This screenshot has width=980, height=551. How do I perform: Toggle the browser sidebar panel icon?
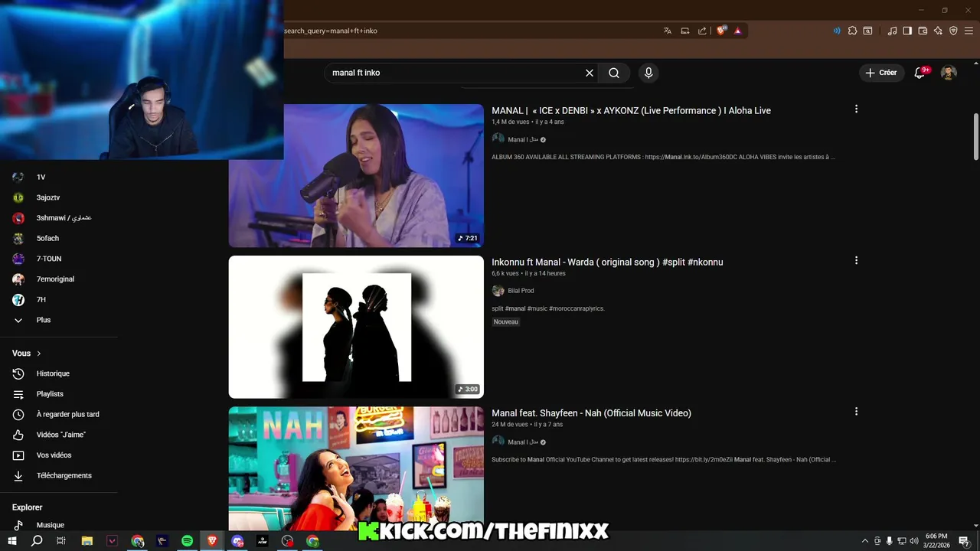point(907,31)
